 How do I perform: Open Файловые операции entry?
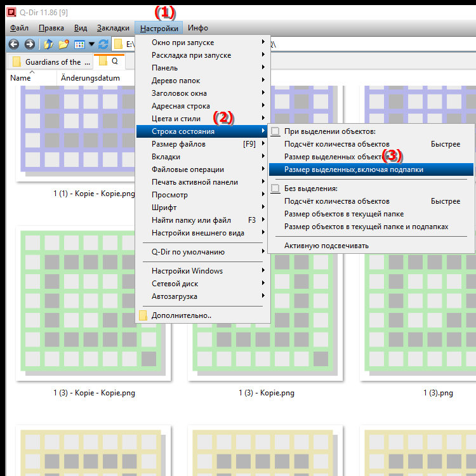202,169
